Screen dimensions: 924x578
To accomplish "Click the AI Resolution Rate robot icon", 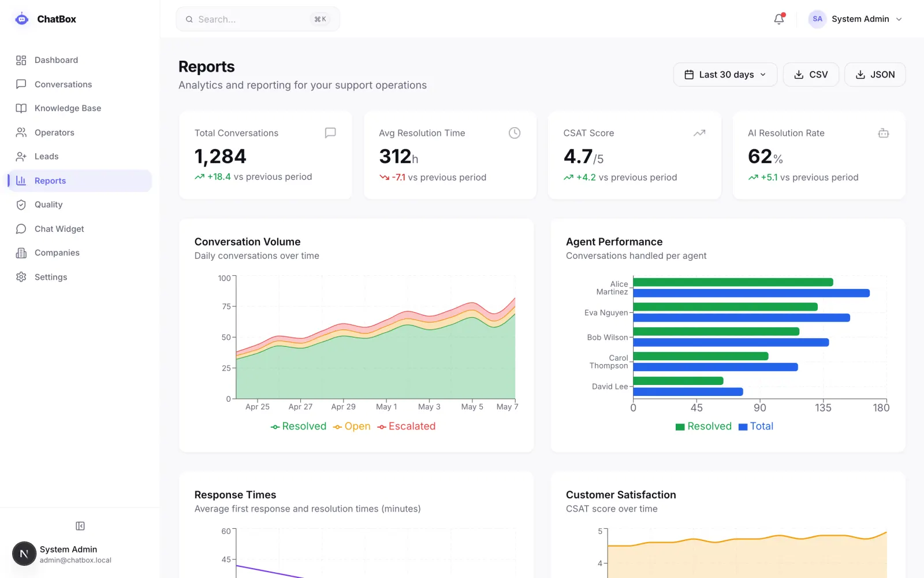I will pyautogui.click(x=884, y=133).
